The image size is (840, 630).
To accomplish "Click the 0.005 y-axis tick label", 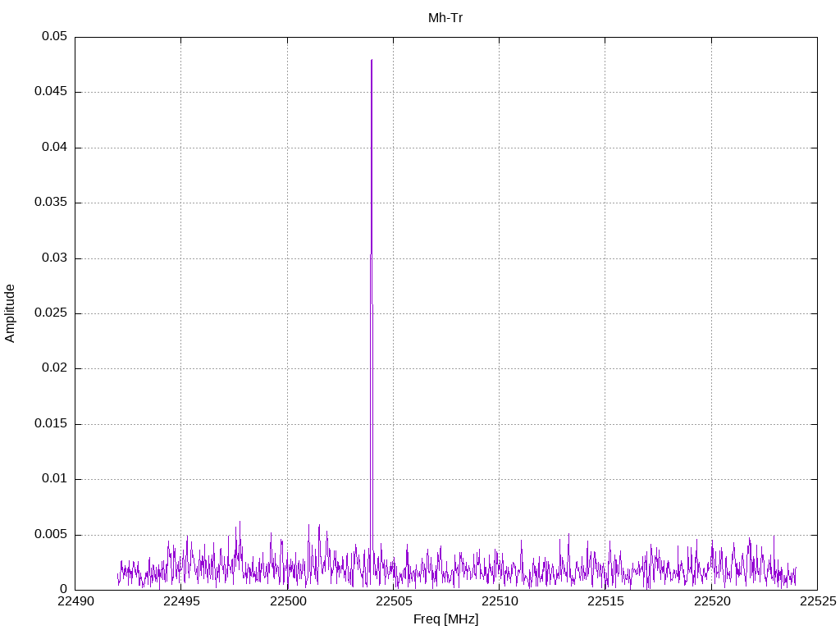I will (x=51, y=534).
